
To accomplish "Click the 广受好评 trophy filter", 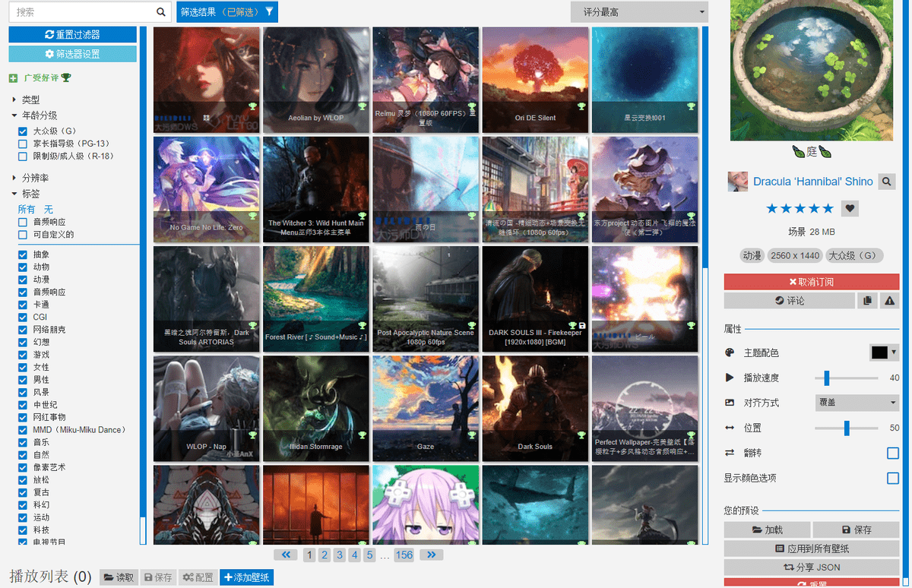I will coord(40,77).
